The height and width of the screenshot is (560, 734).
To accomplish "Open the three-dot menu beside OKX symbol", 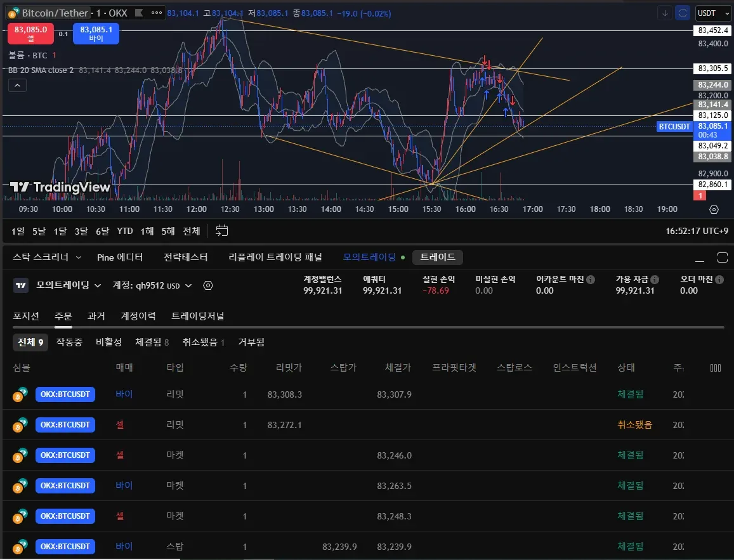I will pos(157,13).
